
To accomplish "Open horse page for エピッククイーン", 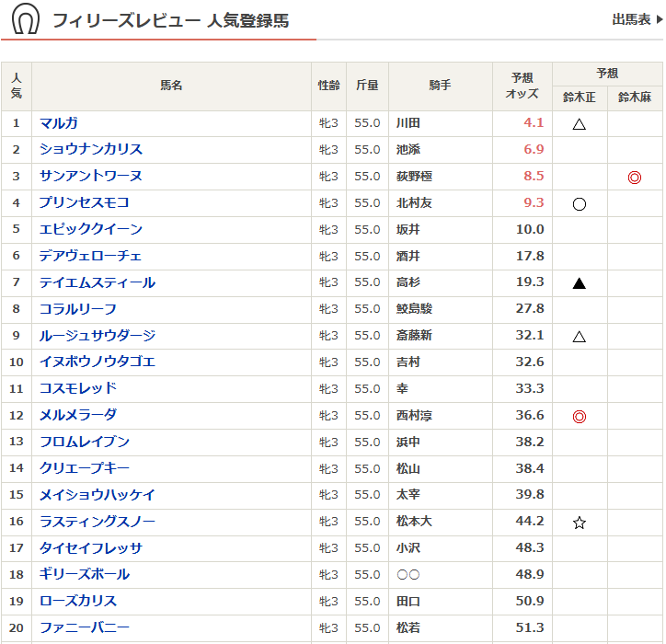I will [x=91, y=229].
